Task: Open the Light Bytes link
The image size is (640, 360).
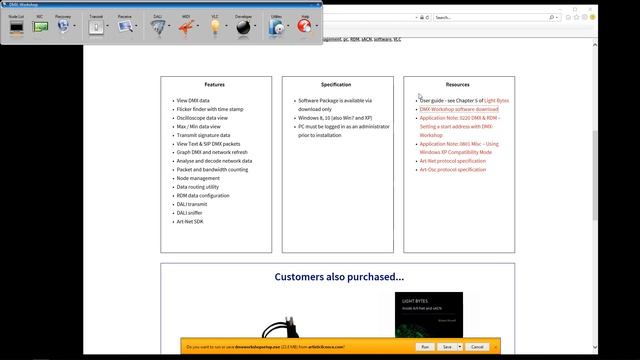Action: click(x=496, y=100)
